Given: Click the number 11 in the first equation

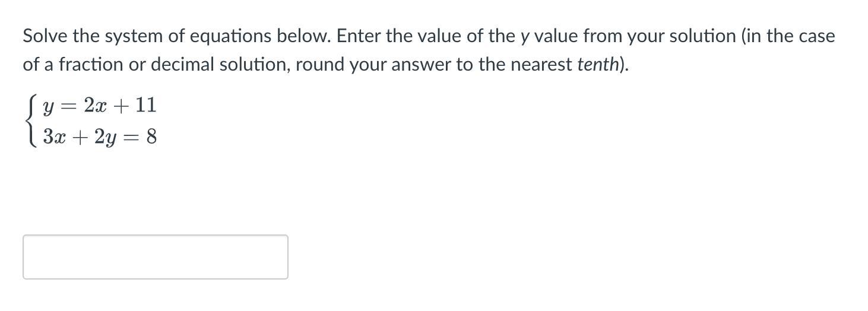Looking at the screenshot, I should [145, 105].
